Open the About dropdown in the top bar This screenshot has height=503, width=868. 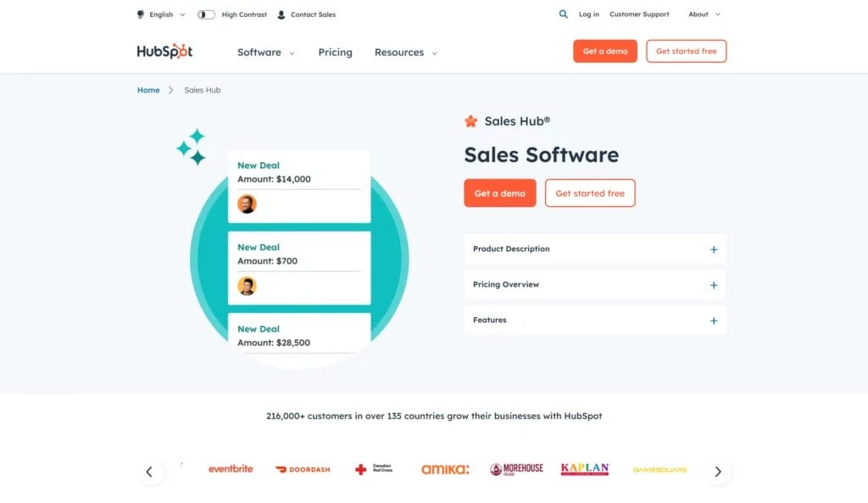pyautogui.click(x=704, y=14)
